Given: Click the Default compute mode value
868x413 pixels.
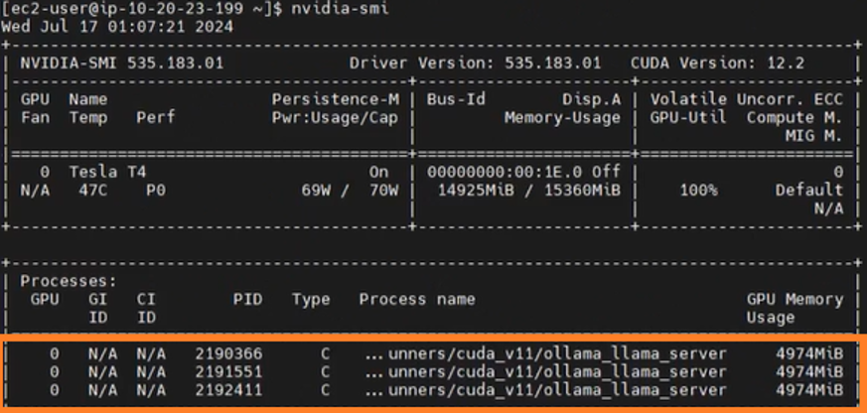Looking at the screenshot, I should click(x=809, y=191).
